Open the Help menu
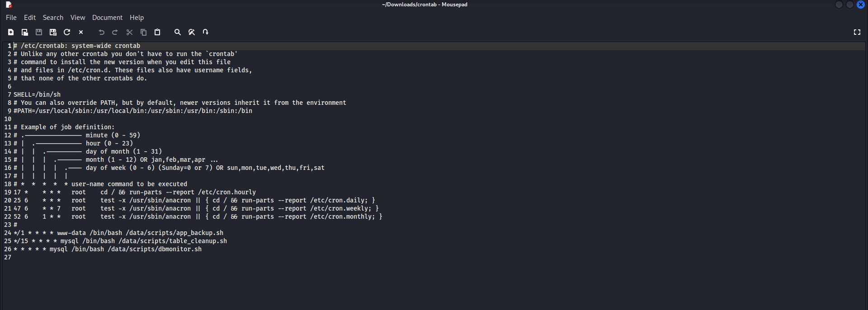This screenshot has width=868, height=310. pos(137,18)
